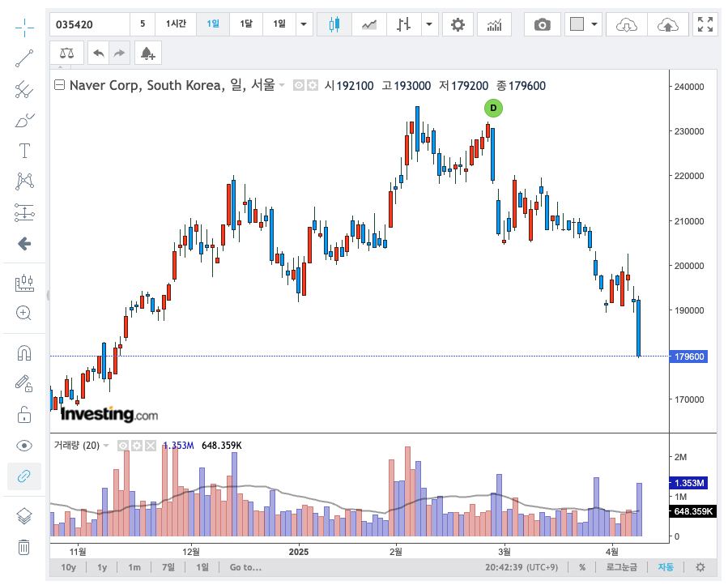This screenshot has width=728, height=585.
Task: Redo the last action
Action: click(x=119, y=53)
